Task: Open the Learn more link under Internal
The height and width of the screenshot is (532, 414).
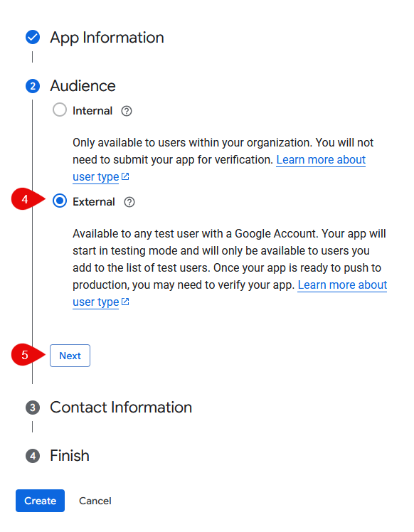Action: 321,159
